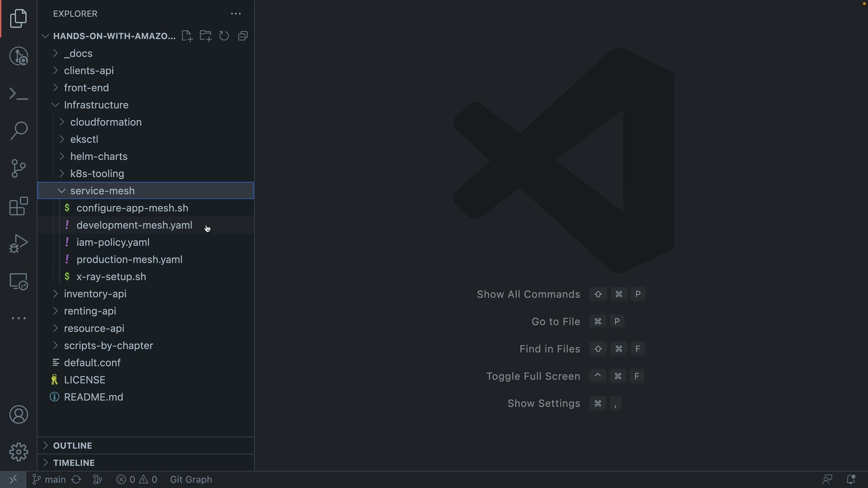Open the Extensions view
868x488 pixels.
[x=19, y=206]
